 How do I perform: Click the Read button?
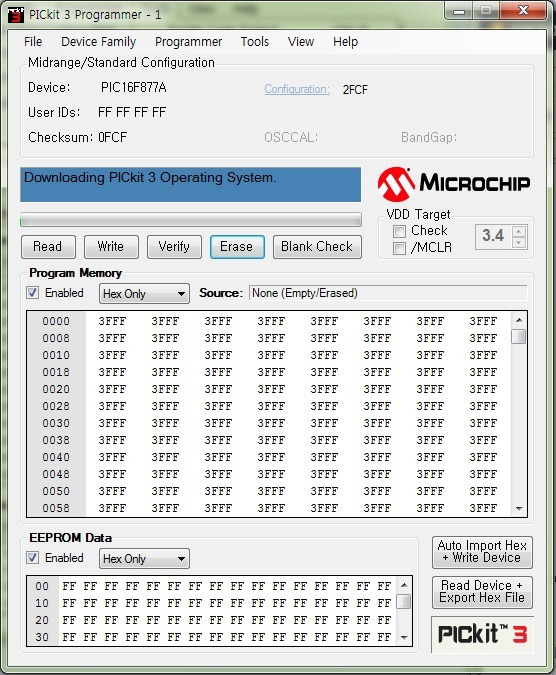(48, 247)
